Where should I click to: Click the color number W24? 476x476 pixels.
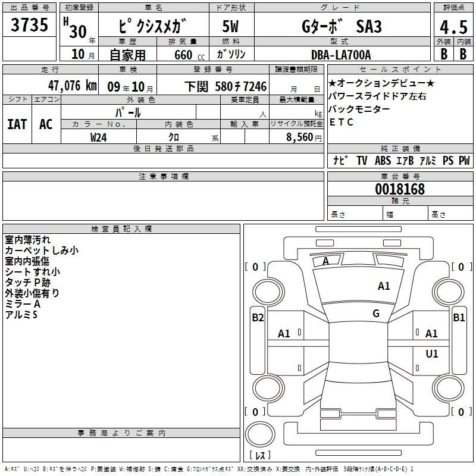(99, 137)
